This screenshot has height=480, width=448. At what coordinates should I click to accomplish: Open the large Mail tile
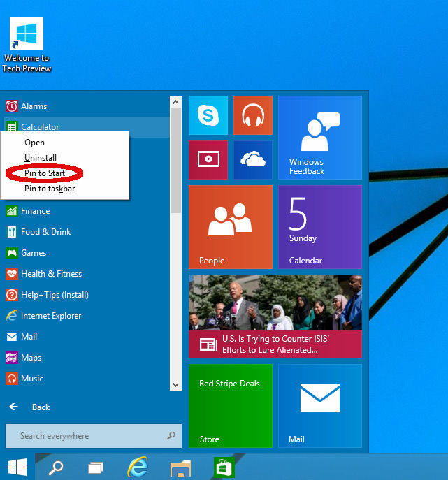point(319,406)
